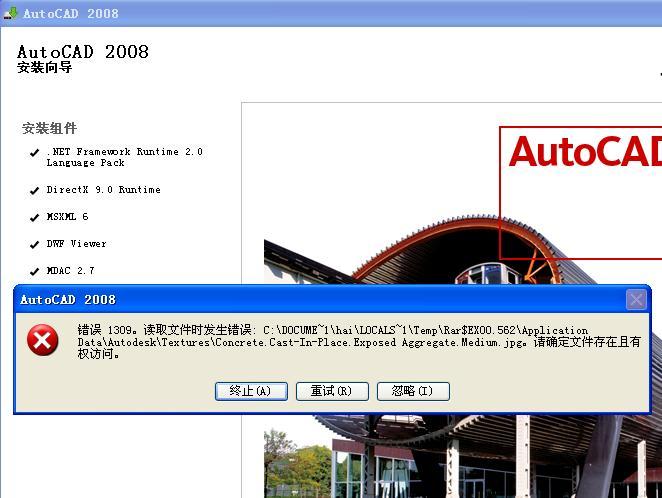Click checkmark beside MDAC 2.7
Image resolution: width=662 pixels, height=498 pixels.
(x=34, y=272)
